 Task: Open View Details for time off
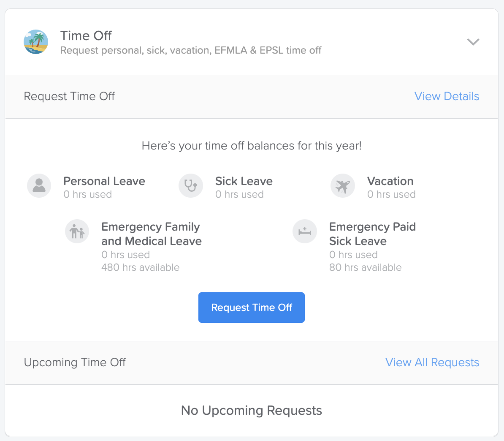coord(447,96)
